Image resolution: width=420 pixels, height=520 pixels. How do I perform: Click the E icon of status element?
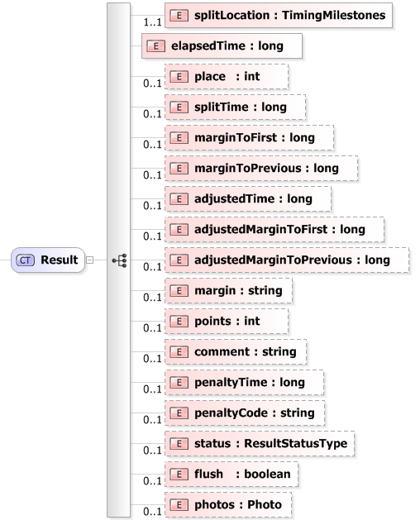tap(179, 443)
